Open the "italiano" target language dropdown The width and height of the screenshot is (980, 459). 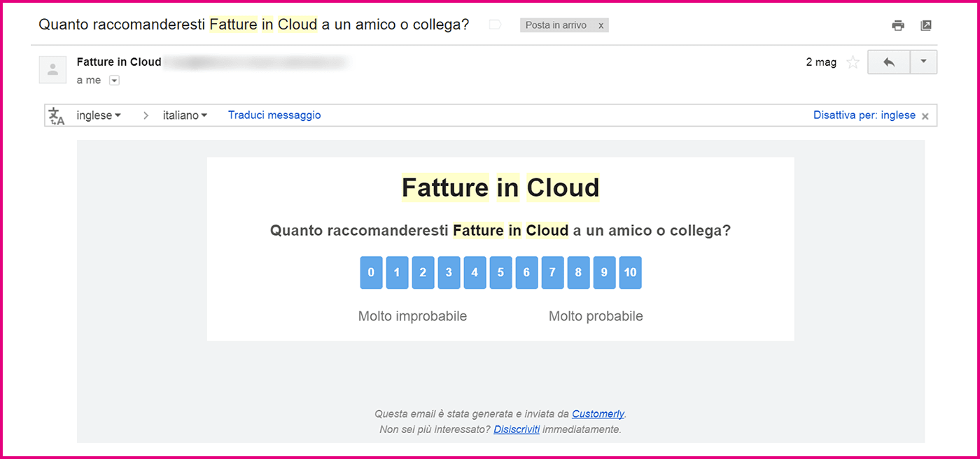point(184,115)
